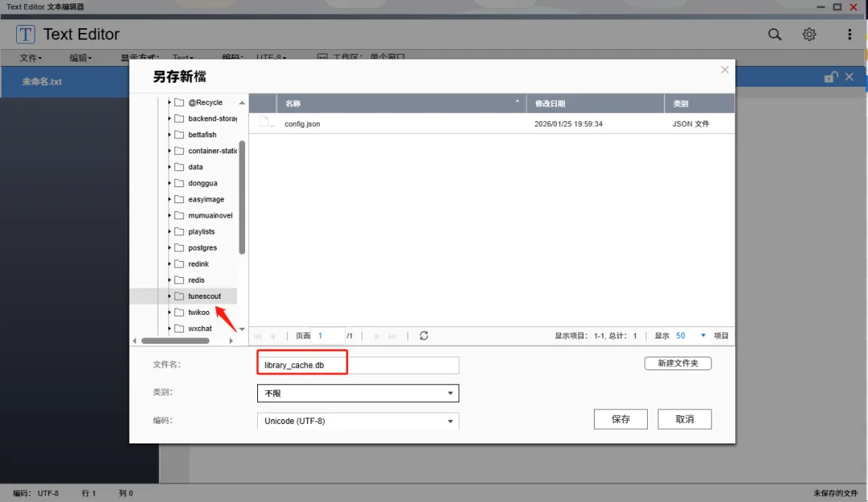Click the Text Editor logo icon
This screenshot has width=868, height=502.
click(26, 35)
